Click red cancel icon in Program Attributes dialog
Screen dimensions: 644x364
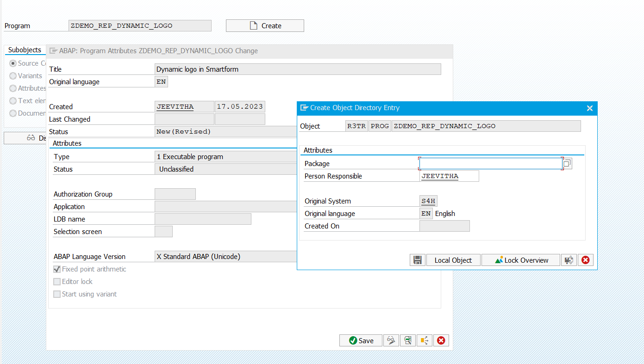pos(441,340)
